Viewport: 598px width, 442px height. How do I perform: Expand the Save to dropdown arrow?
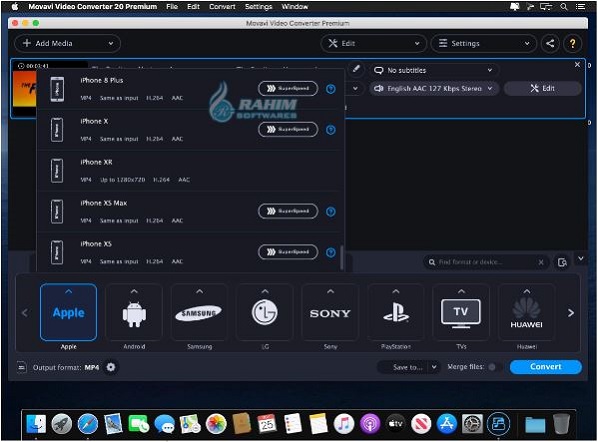[434, 367]
